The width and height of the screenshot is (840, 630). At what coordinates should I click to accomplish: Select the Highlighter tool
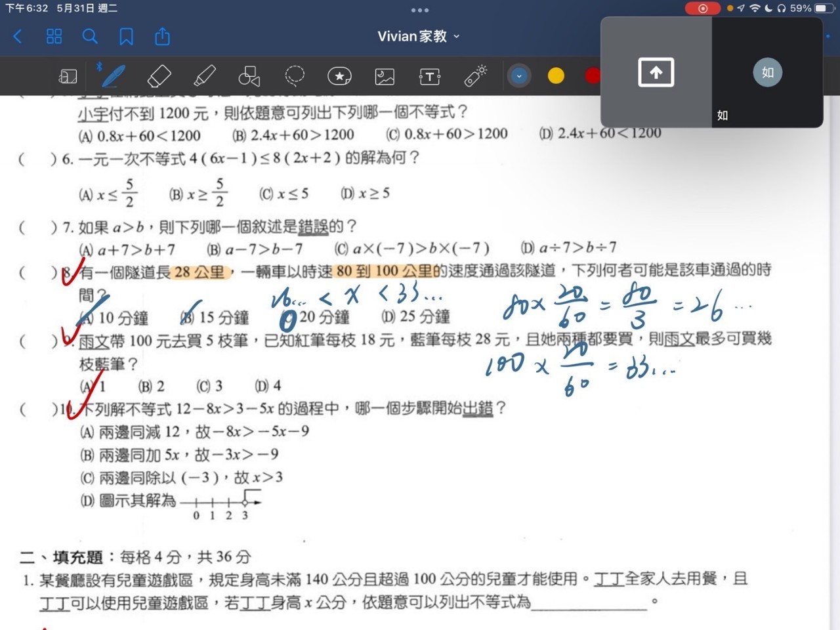(205, 76)
